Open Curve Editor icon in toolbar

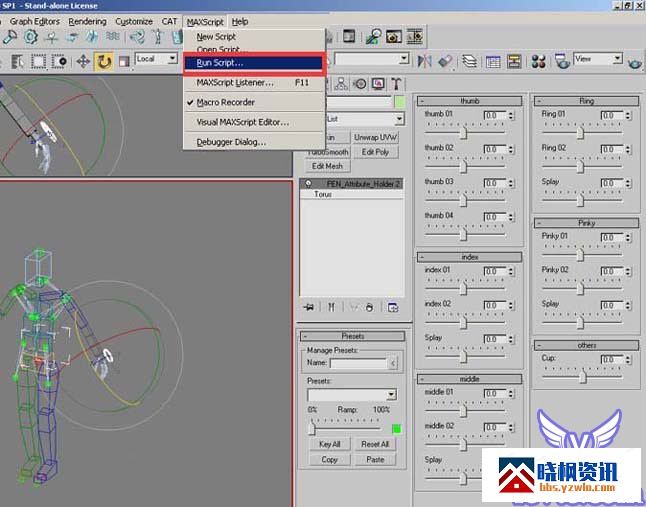(492, 62)
